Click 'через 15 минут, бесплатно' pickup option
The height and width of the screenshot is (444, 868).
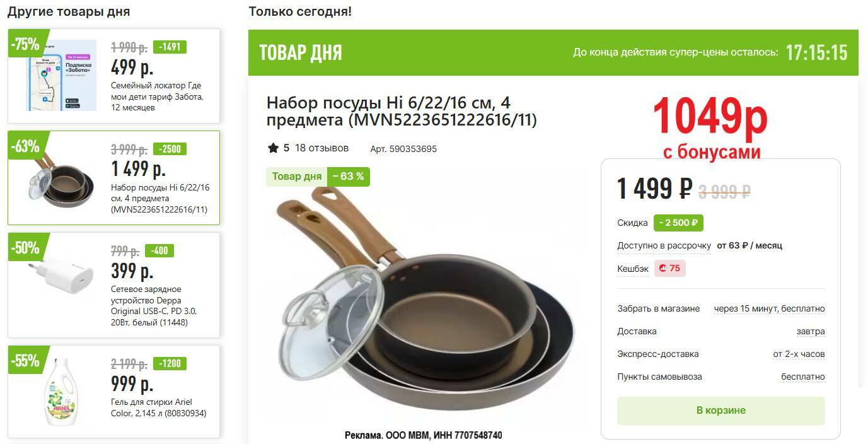coord(769,308)
